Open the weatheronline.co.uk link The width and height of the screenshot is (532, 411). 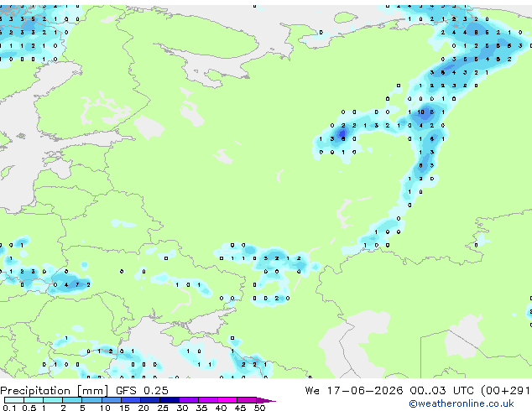pos(462,403)
